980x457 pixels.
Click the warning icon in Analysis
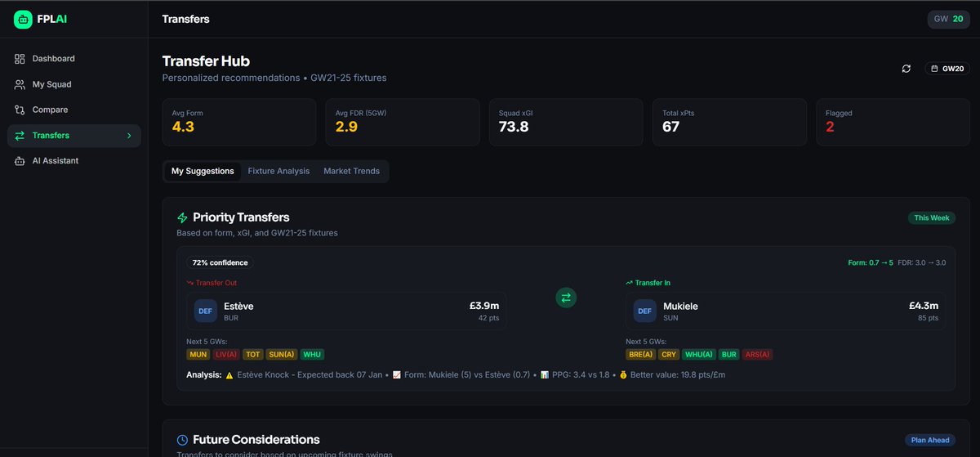(x=229, y=374)
